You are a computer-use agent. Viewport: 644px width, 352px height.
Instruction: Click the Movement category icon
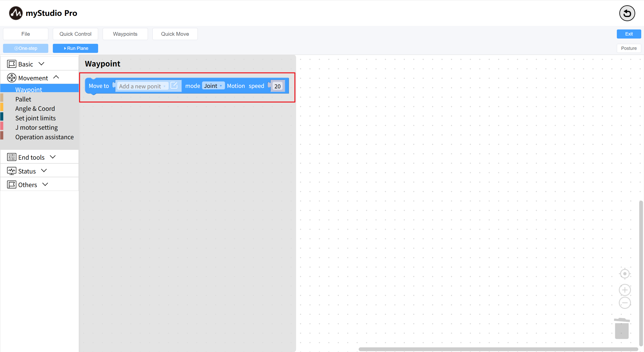(x=12, y=78)
